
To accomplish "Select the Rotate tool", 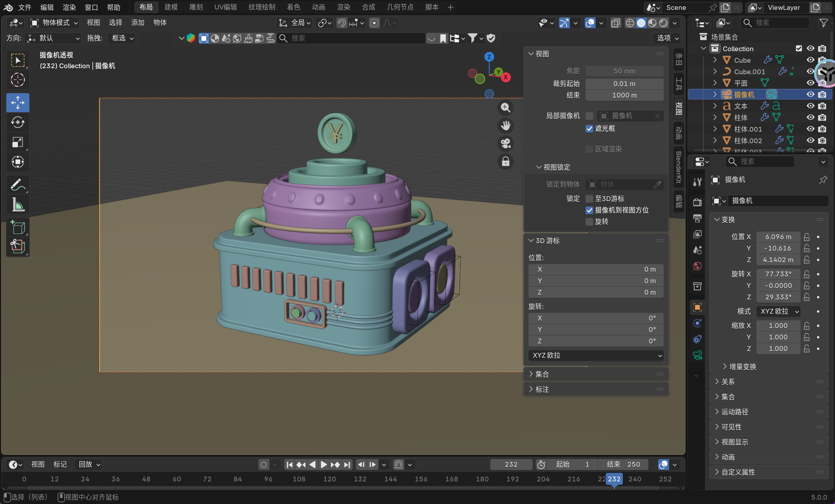I will click(17, 123).
